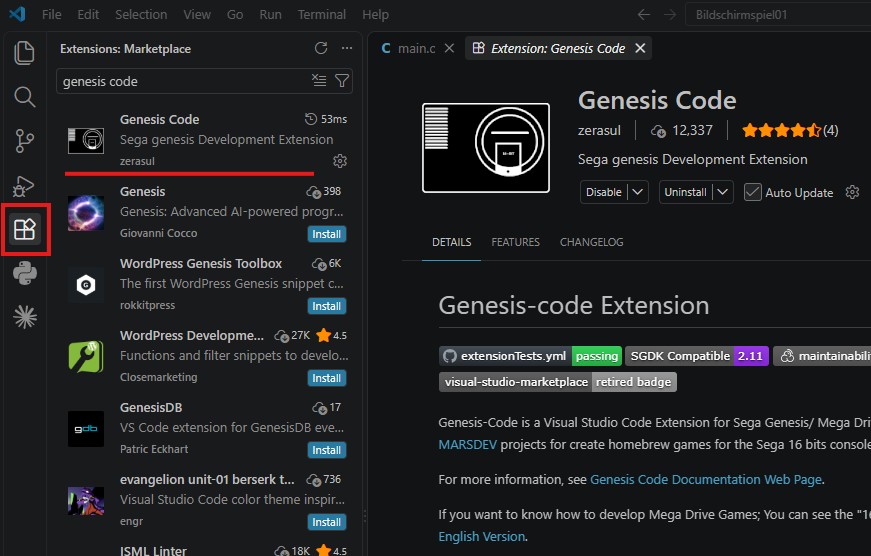Image resolution: width=871 pixels, height=556 pixels.
Task: Click the extensionTests.yml passing badge
Action: tap(530, 356)
